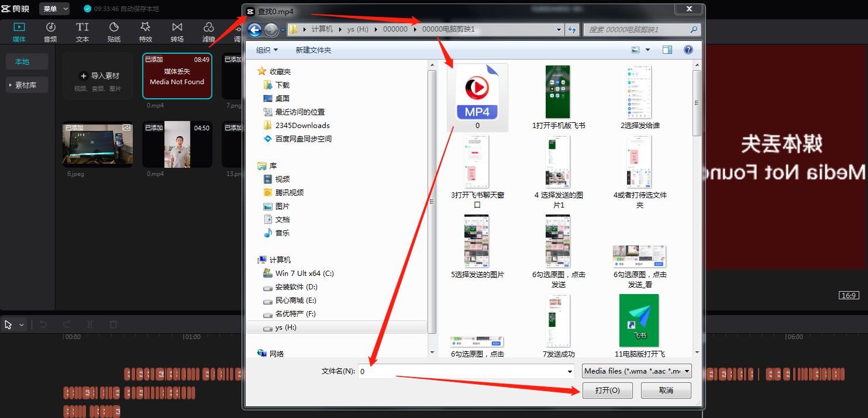
Task: Open the 音频 (Audio) tool icon
Action: coord(50,32)
